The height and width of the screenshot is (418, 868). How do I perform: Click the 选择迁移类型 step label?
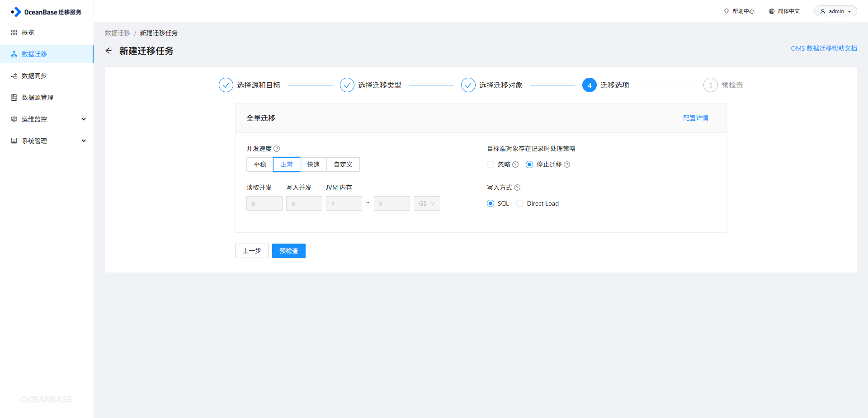point(380,85)
